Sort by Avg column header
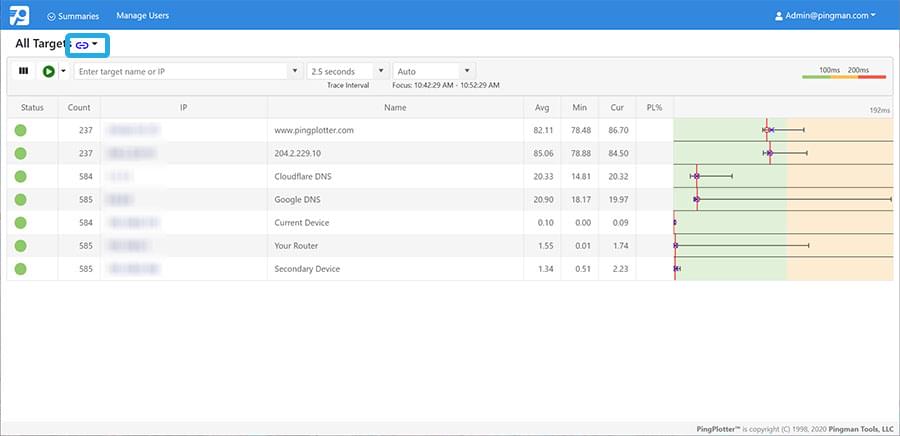The height and width of the screenshot is (436, 900). 542,107
